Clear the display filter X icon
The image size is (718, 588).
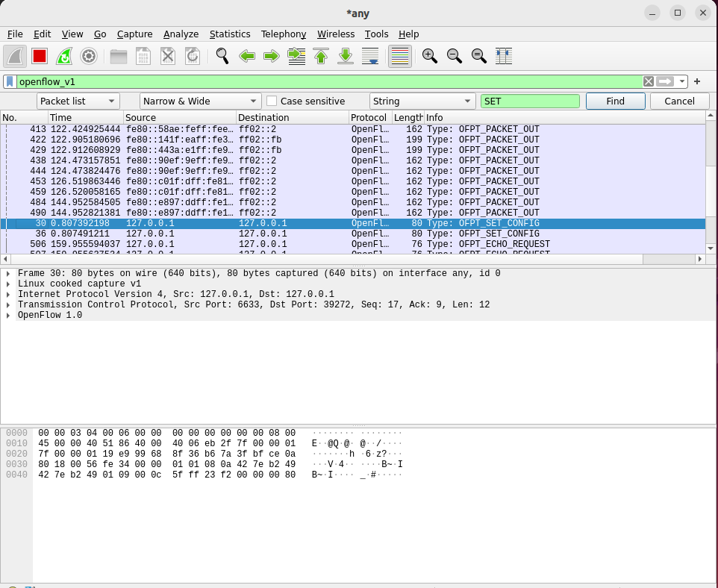649,81
